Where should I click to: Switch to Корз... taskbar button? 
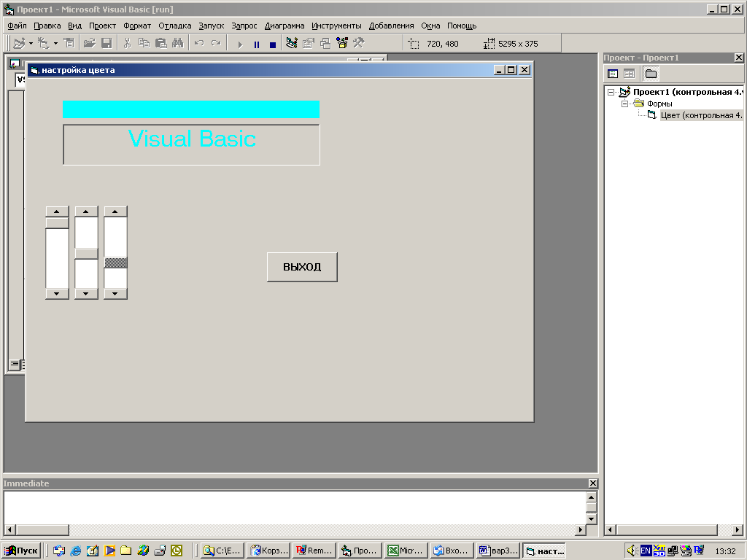click(269, 551)
